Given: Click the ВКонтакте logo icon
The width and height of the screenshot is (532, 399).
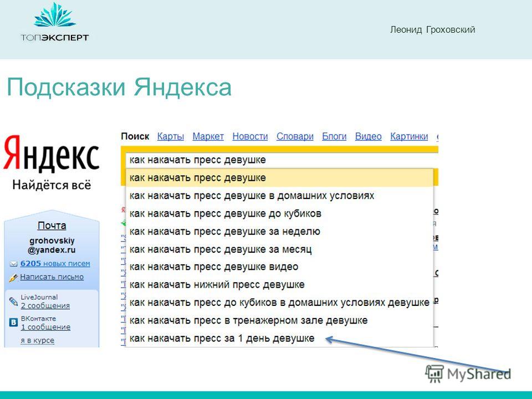Looking at the screenshot, I should point(13,323).
